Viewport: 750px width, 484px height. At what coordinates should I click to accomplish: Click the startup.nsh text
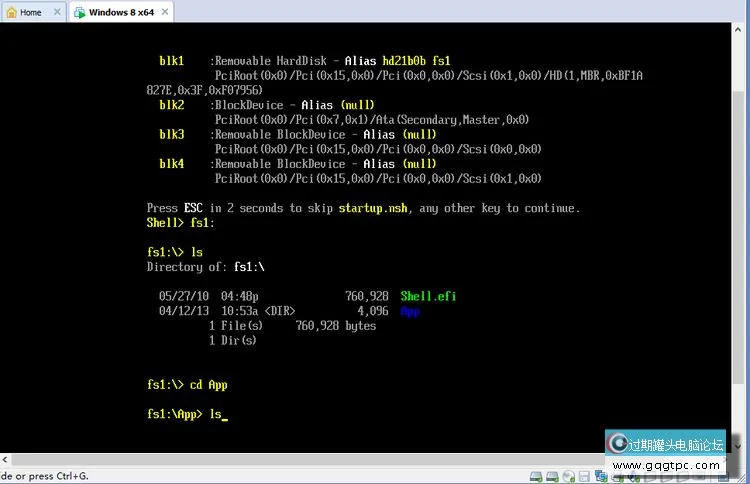[x=373, y=208]
